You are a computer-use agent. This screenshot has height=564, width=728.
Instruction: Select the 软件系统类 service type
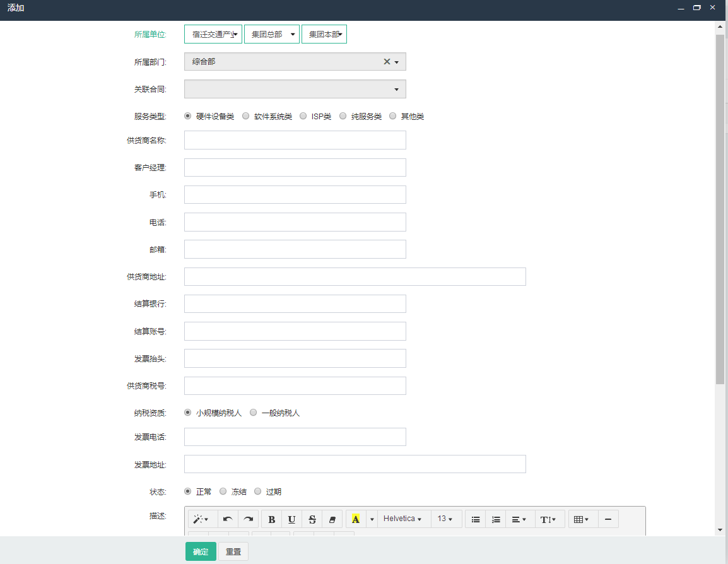coord(246,116)
